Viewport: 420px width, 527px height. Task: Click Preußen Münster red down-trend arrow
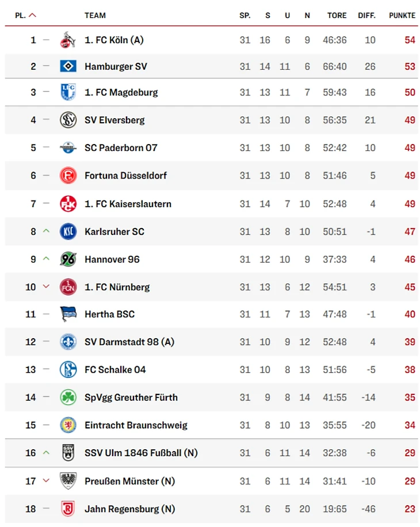(x=47, y=481)
